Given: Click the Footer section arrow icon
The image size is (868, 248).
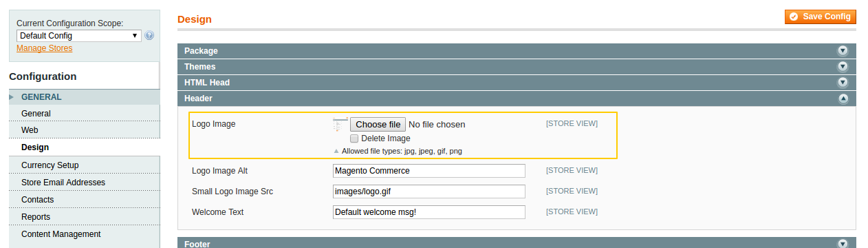Looking at the screenshot, I should (843, 244).
